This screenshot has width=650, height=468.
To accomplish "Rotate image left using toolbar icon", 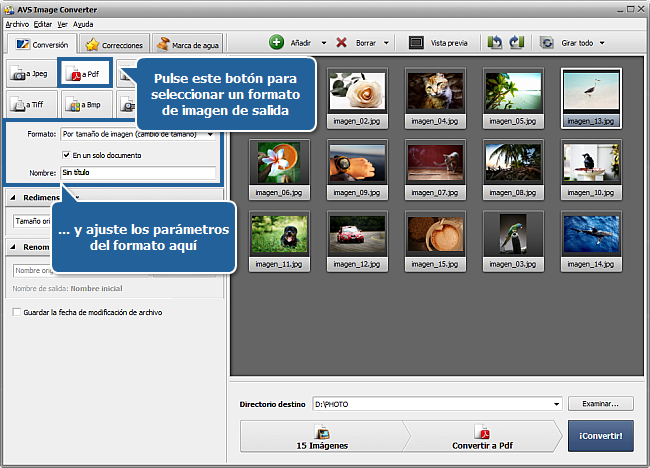I will point(495,42).
